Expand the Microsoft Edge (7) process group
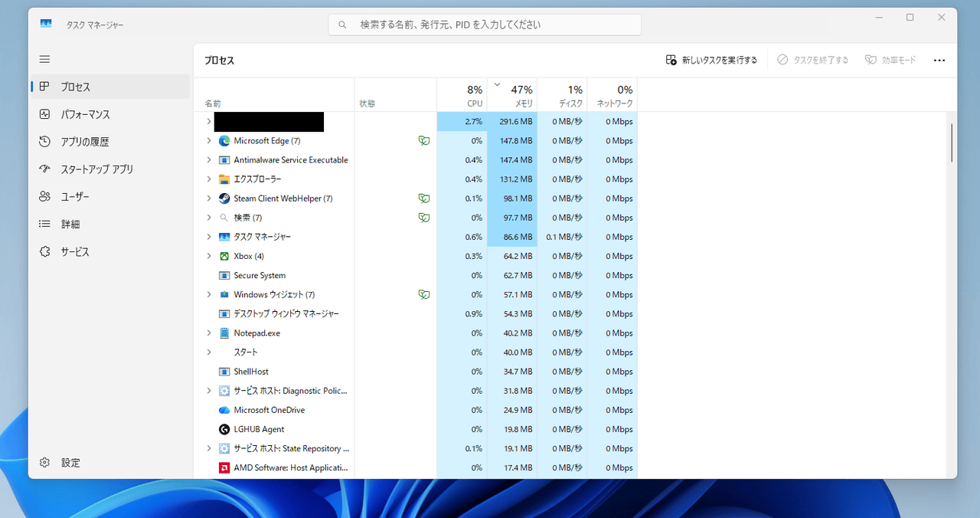The height and width of the screenshot is (518, 980). [x=208, y=140]
